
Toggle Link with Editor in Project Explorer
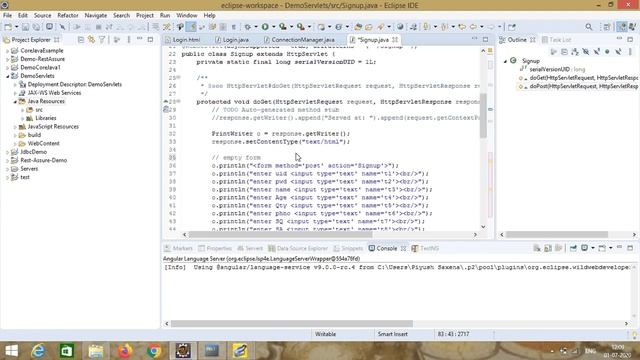(91, 40)
